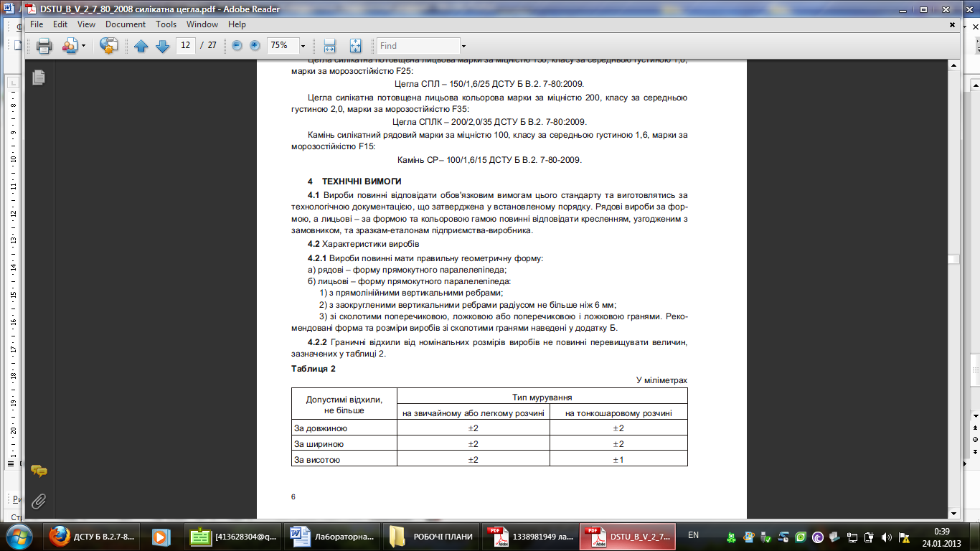Click the 'Тип мурування' table header
Screen dimensions: 980x551
[542, 397]
